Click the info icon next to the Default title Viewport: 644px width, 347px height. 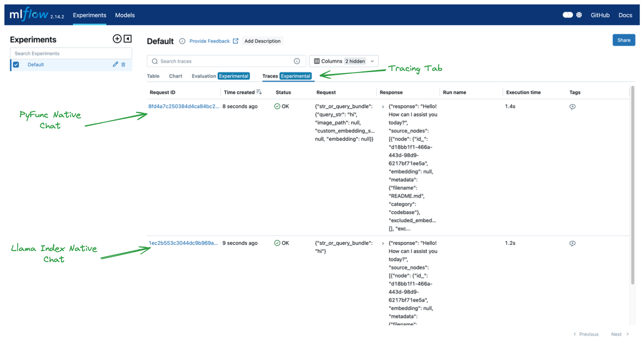pos(182,41)
